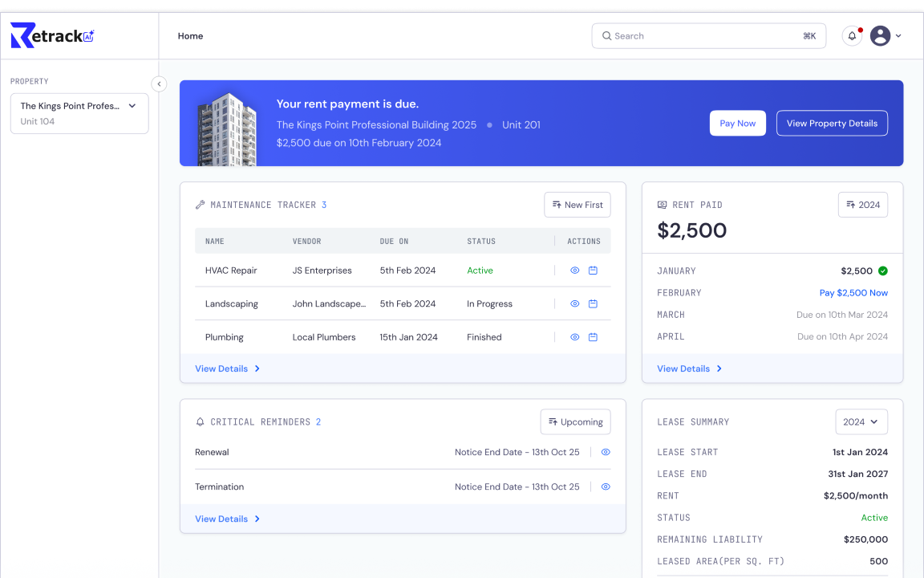The height and width of the screenshot is (578, 924).
Task: Click the notification bell icon
Action: (x=852, y=36)
